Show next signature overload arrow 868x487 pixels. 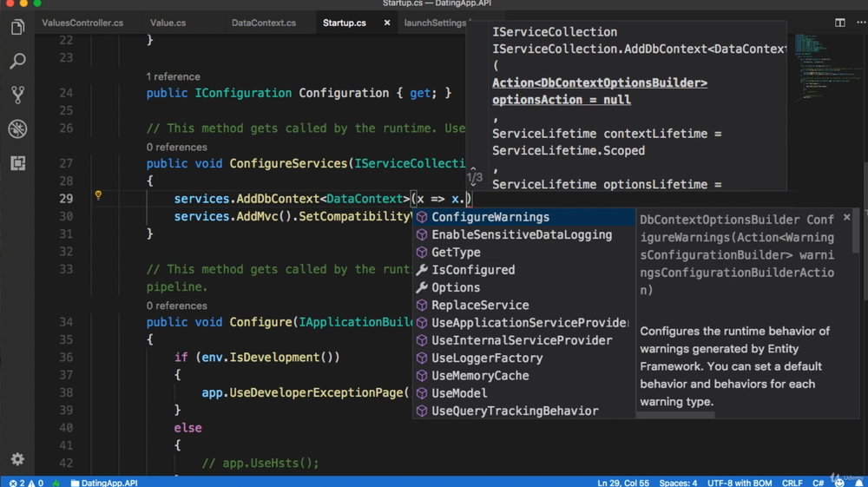(x=473, y=185)
